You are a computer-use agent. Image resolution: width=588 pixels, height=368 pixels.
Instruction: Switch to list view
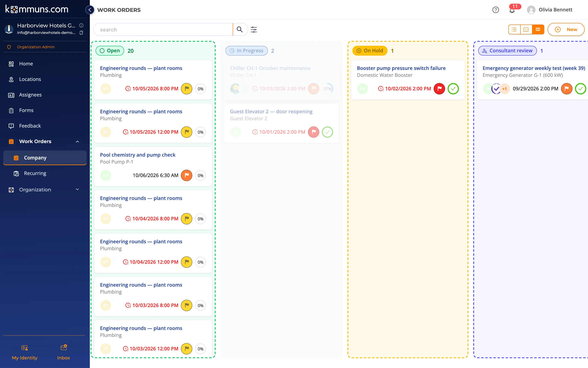pyautogui.click(x=514, y=29)
